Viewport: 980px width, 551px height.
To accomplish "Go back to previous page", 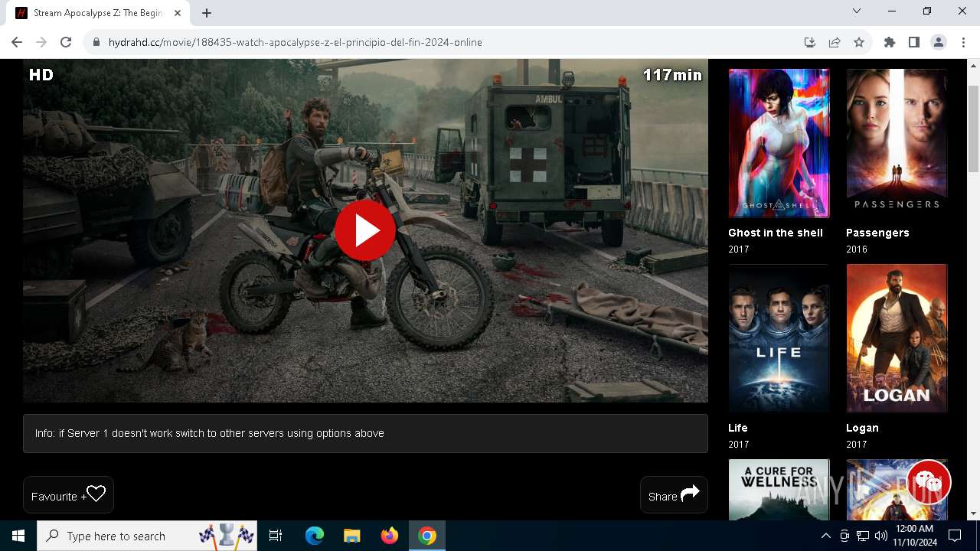I will click(x=17, y=42).
